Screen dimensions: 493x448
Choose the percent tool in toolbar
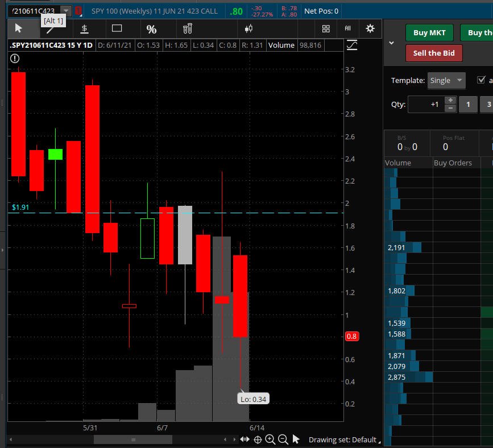point(151,29)
